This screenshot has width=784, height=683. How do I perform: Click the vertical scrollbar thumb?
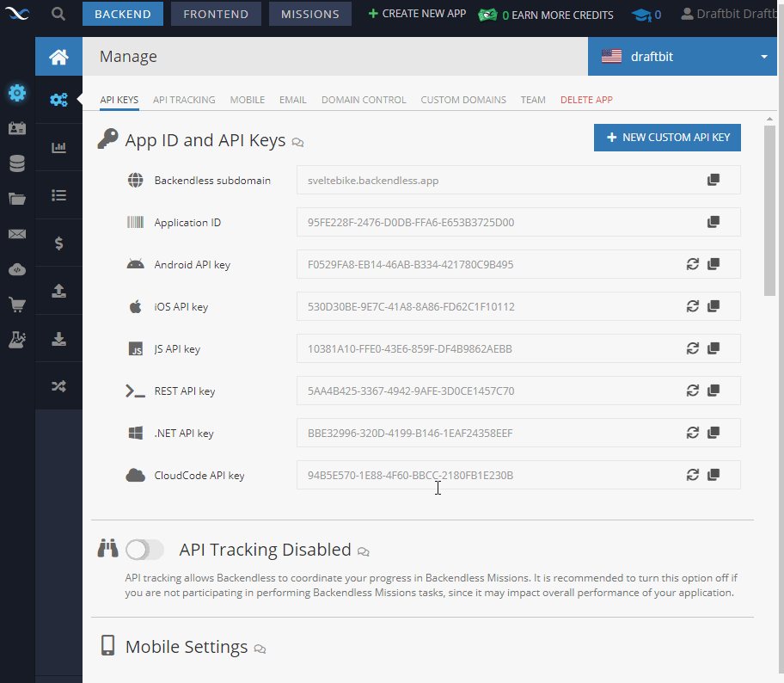769,211
